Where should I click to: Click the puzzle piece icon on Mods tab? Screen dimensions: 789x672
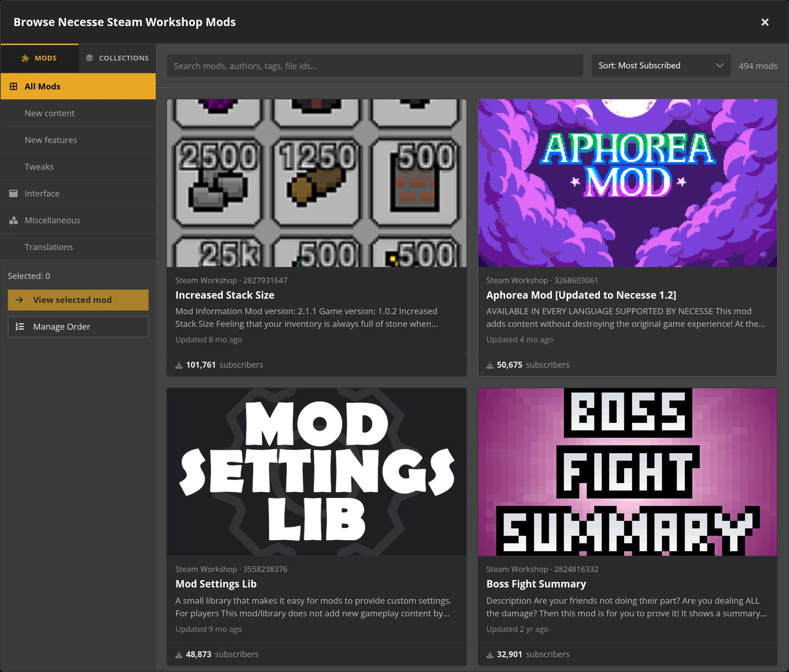tap(25, 58)
